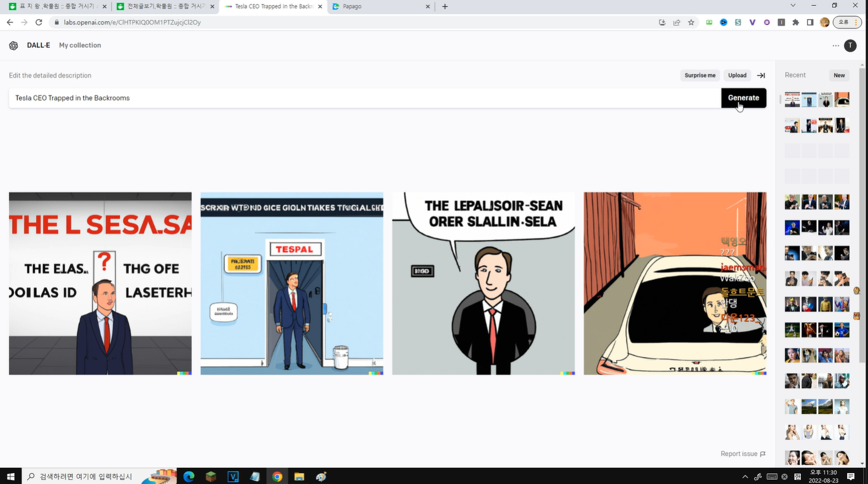Share this page from the address bar
The height and width of the screenshot is (484, 868).
(x=676, y=23)
